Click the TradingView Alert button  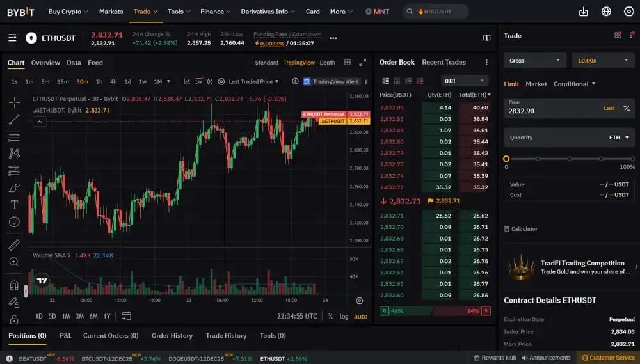[331, 82]
